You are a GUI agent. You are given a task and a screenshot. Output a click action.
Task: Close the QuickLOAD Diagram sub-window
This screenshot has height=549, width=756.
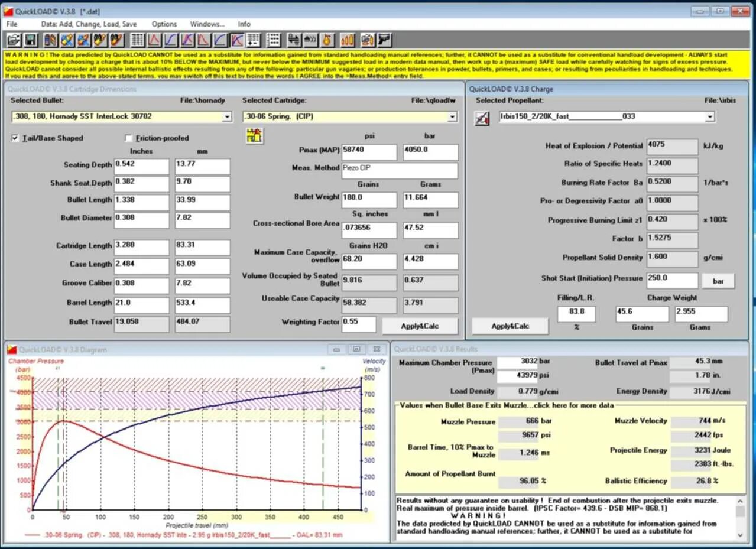(376, 349)
